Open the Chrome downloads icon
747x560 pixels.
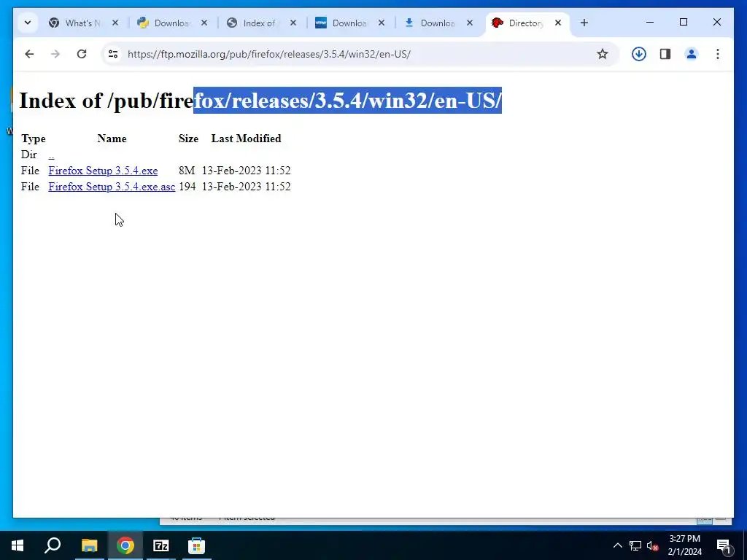click(639, 54)
